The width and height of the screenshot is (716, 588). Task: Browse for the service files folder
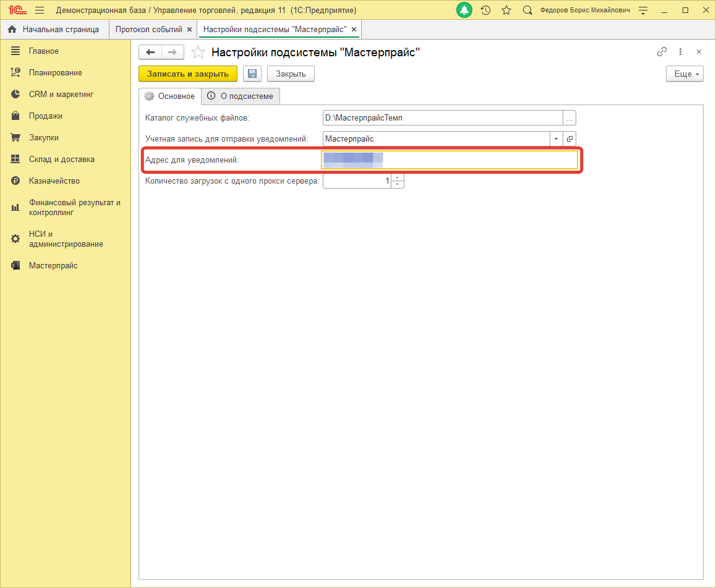[x=569, y=117]
